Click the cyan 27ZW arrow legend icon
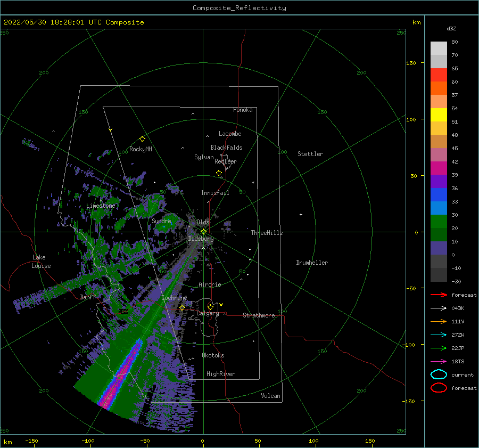Screen dimensions: 479x448 pyautogui.click(x=439, y=335)
